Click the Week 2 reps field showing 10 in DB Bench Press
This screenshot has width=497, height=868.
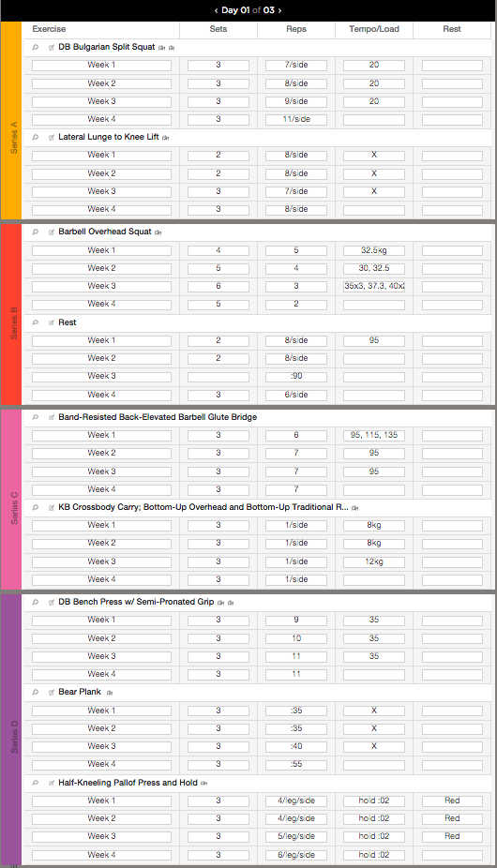coord(296,639)
